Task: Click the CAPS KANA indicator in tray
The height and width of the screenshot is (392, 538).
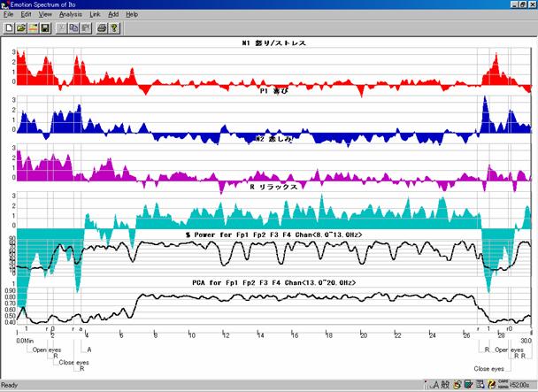Action: (503, 385)
